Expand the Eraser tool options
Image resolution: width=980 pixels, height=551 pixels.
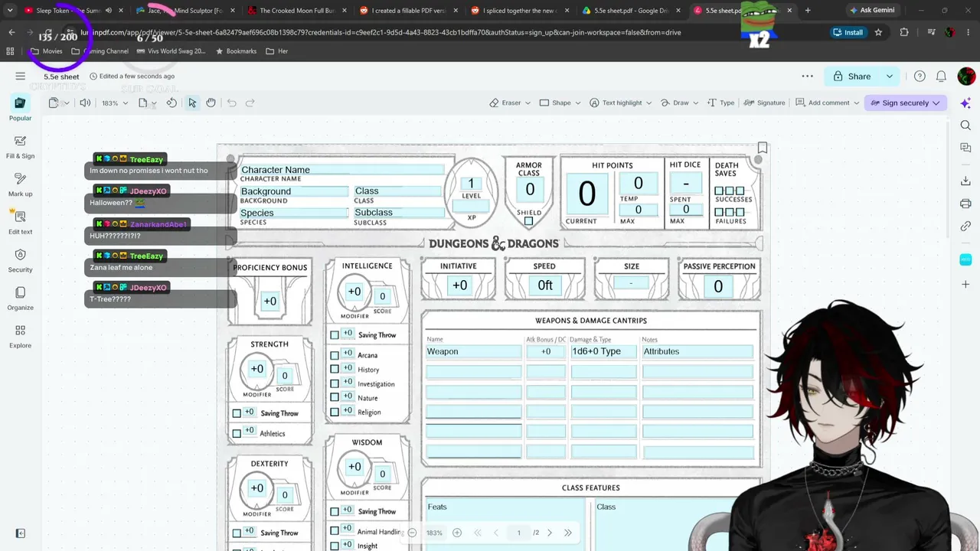(528, 103)
